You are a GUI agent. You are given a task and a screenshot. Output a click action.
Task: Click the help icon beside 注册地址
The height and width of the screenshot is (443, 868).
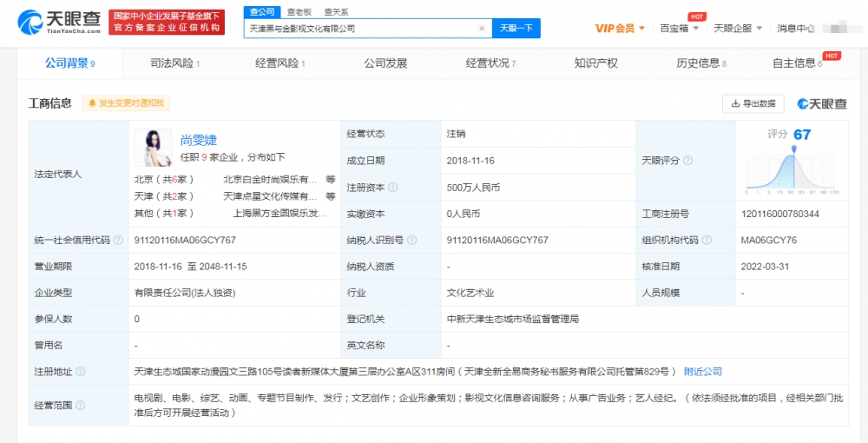[80, 372]
